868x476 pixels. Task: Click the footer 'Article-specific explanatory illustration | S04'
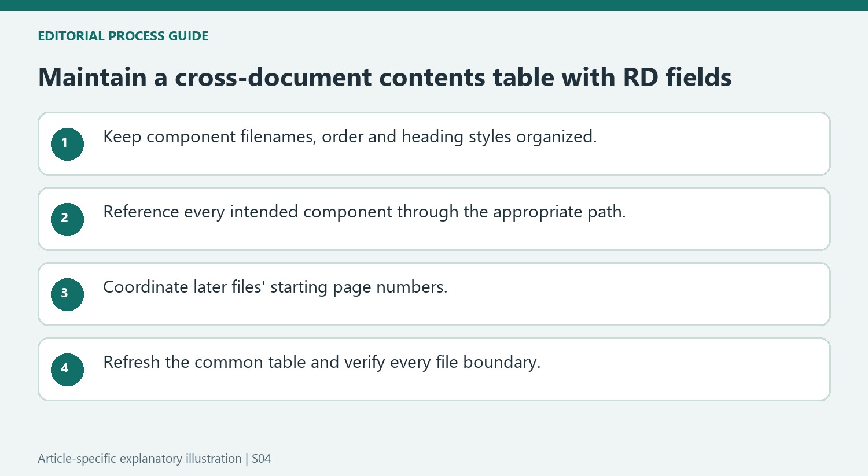point(155,459)
